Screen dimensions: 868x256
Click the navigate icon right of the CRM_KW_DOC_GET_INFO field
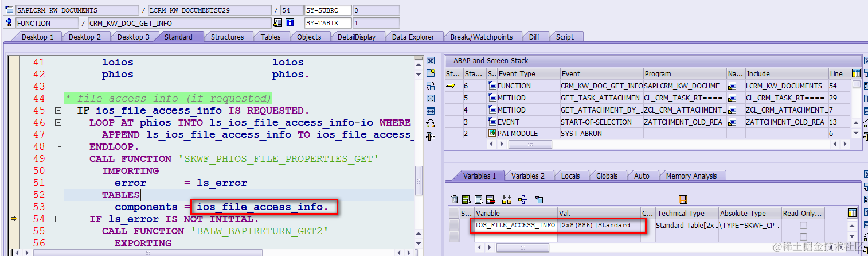(x=278, y=23)
